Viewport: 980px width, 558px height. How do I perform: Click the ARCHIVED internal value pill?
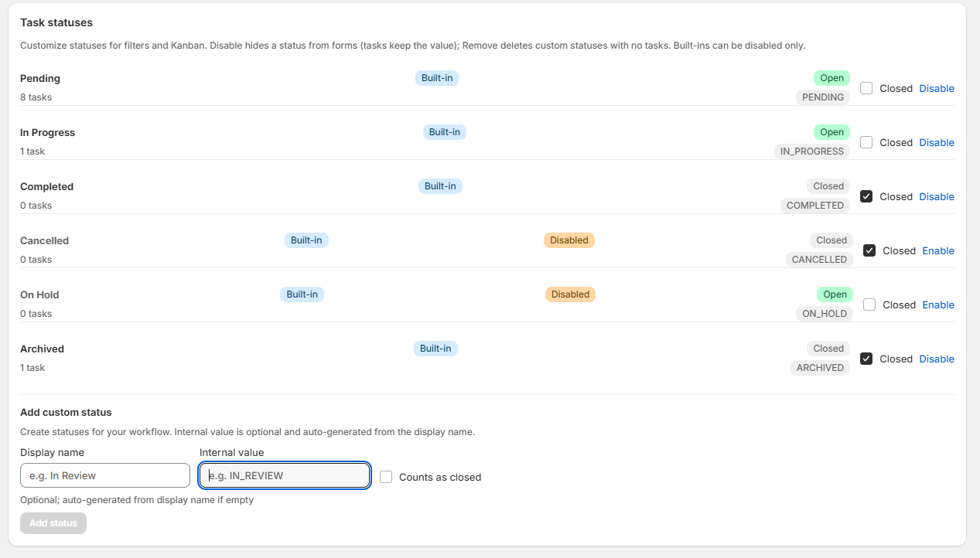click(820, 367)
